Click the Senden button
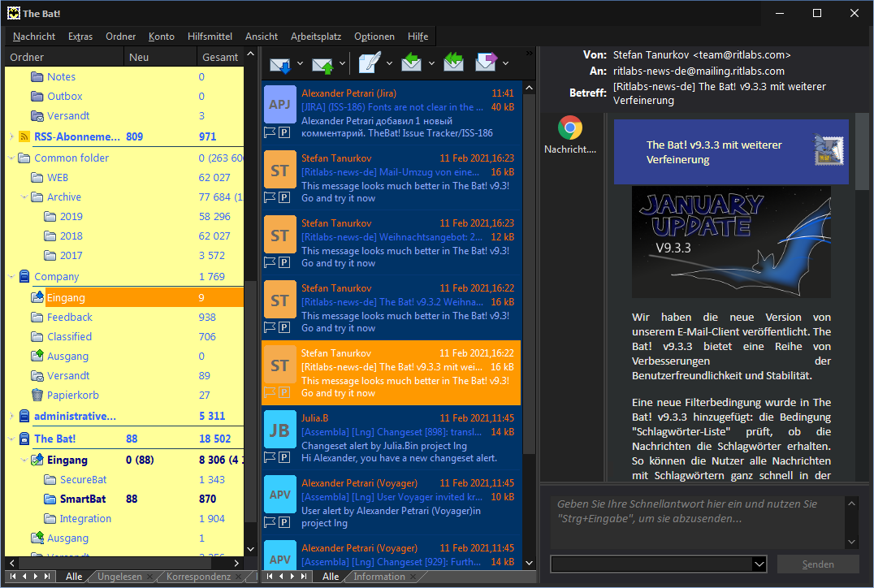Viewport: 874px width, 588px height. (x=818, y=564)
